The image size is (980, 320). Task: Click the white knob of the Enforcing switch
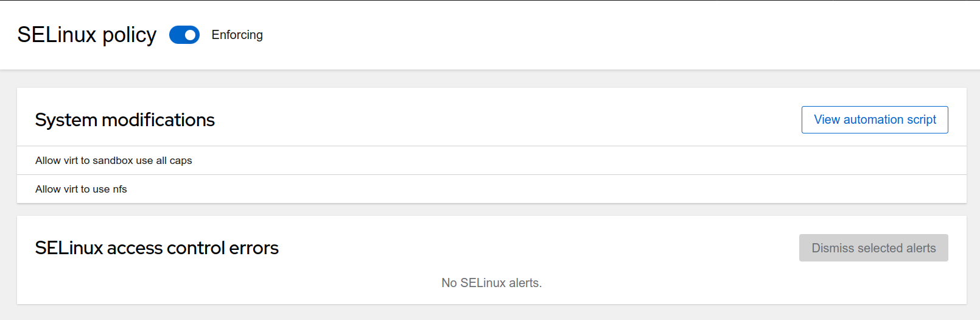[191, 35]
